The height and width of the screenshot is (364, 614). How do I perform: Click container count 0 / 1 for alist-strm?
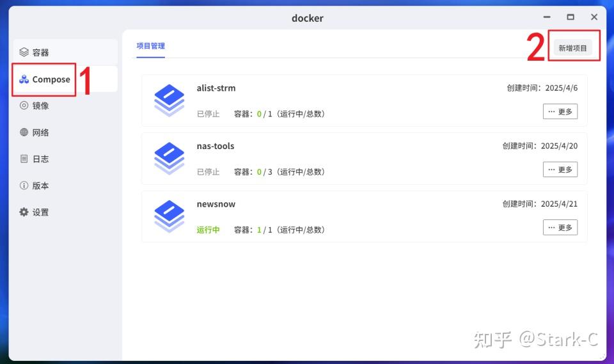pos(264,114)
